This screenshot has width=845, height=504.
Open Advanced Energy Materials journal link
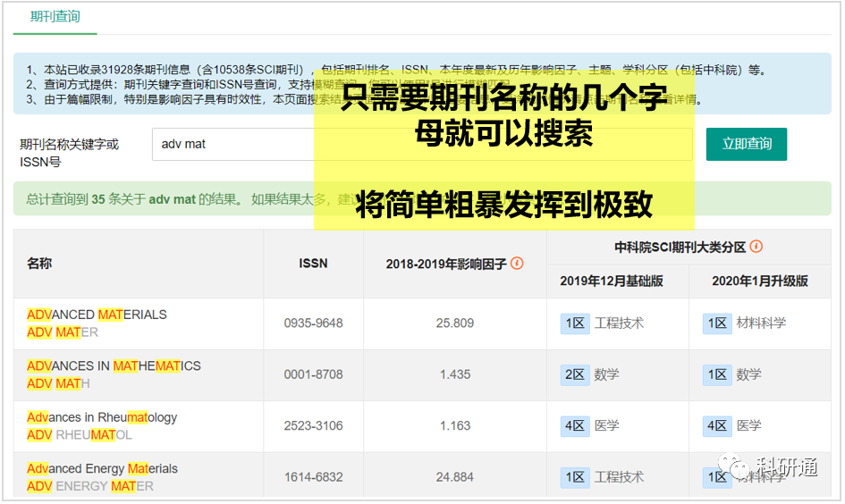click(x=103, y=468)
